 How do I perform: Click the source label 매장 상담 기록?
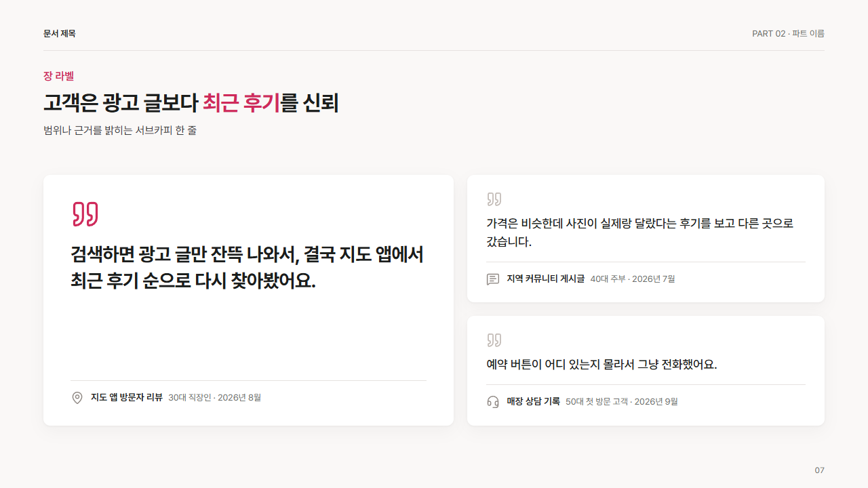tap(534, 401)
